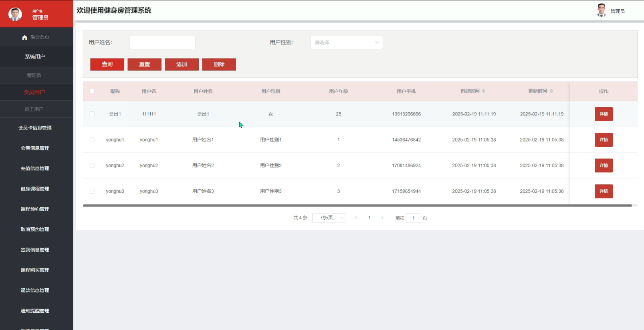Click the 用户姓名1 cell
Viewport: 644px width, 330px height.
point(203,140)
